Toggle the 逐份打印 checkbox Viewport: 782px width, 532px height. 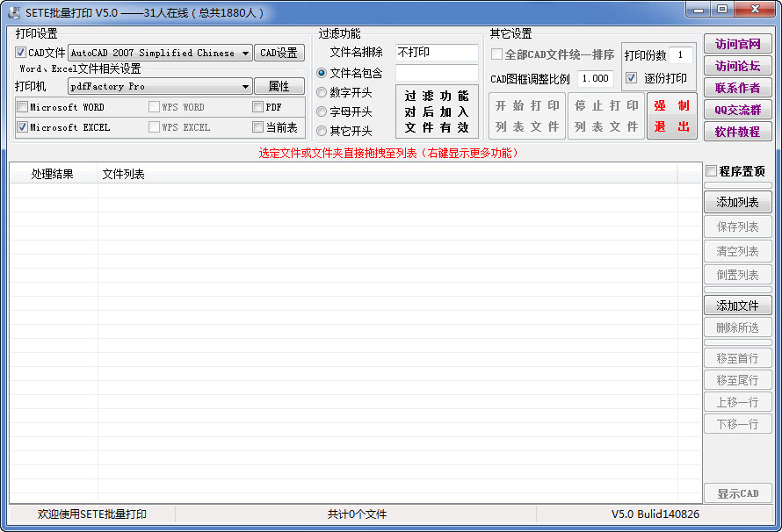click(632, 78)
